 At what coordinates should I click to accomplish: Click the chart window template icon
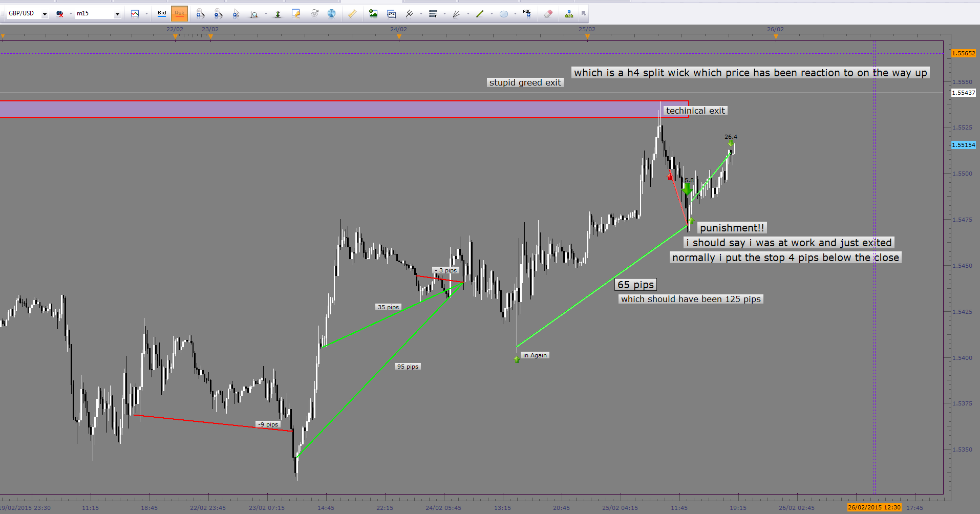click(392, 14)
